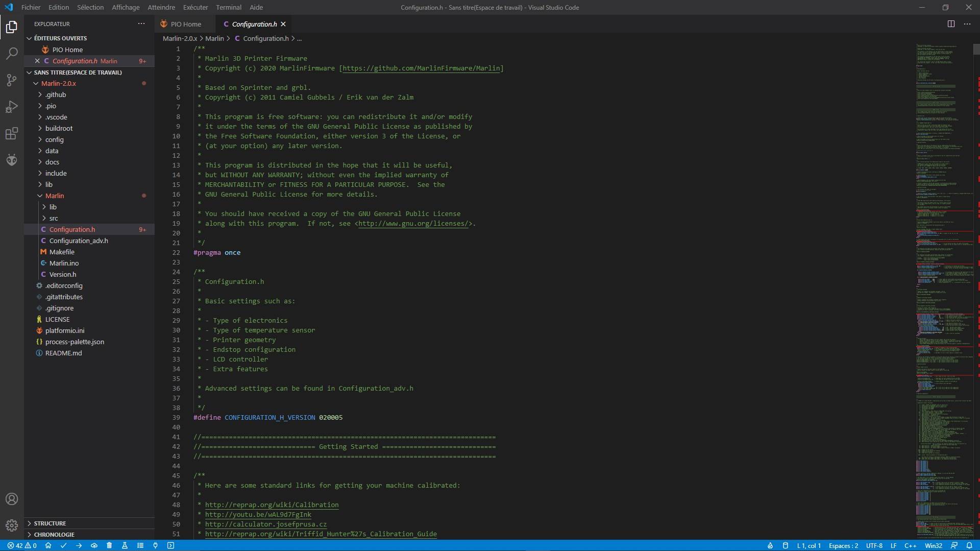Expand the CHRONOLOGIE panel
980x551 pixels.
[54, 535]
